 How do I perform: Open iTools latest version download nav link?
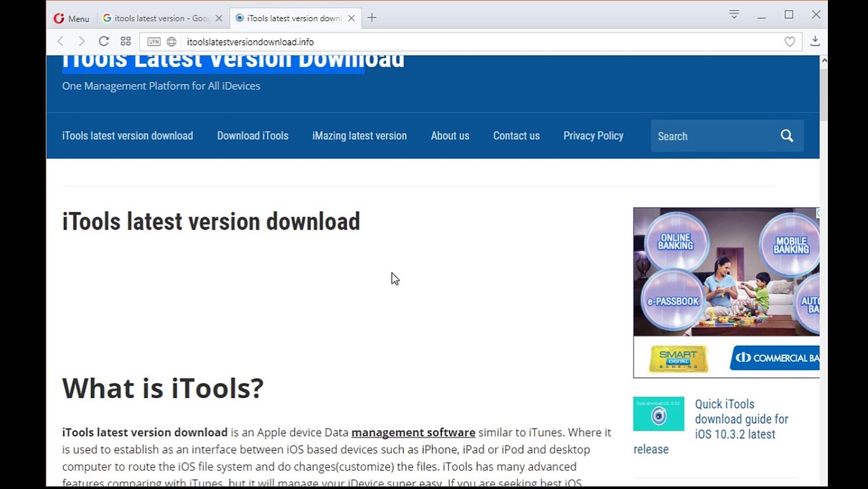pos(128,136)
